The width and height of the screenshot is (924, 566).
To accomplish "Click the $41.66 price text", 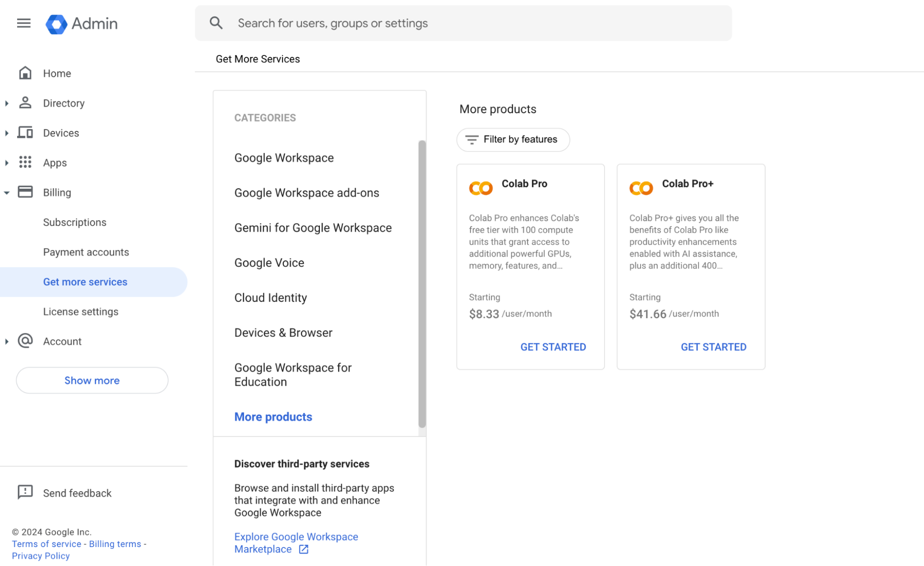I will point(648,314).
